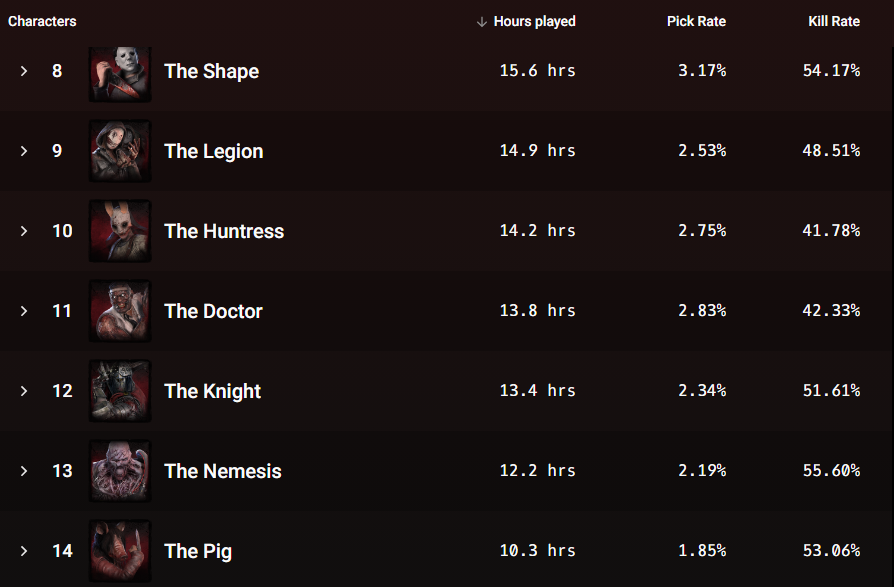Sort table by Pick Rate header
Image resolution: width=894 pixels, height=587 pixels.
click(x=696, y=22)
